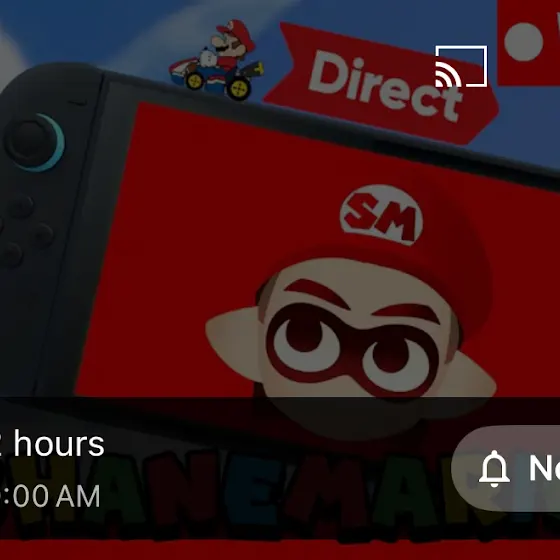Click the masked character's eyes
The image size is (560, 560).
pyautogui.click(x=352, y=349)
